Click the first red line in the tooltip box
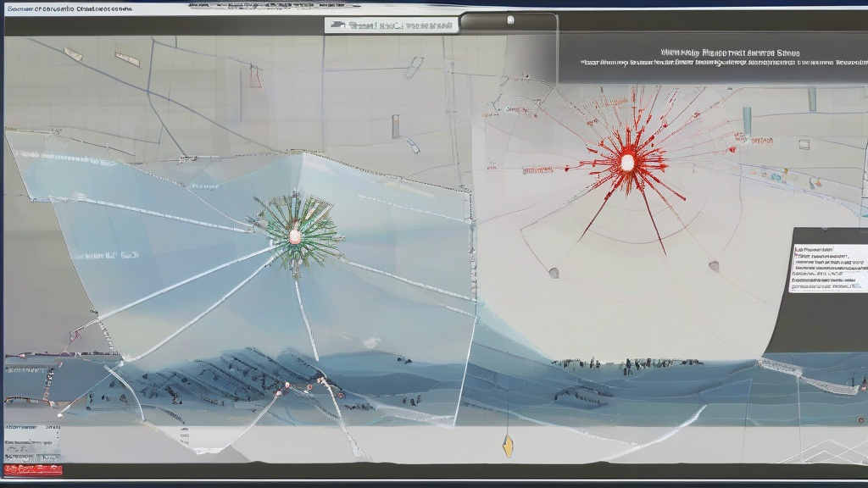This screenshot has height=488, width=868. coord(814,252)
